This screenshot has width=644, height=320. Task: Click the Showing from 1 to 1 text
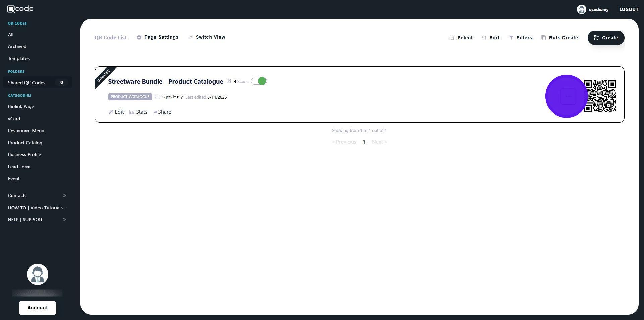[x=359, y=131]
